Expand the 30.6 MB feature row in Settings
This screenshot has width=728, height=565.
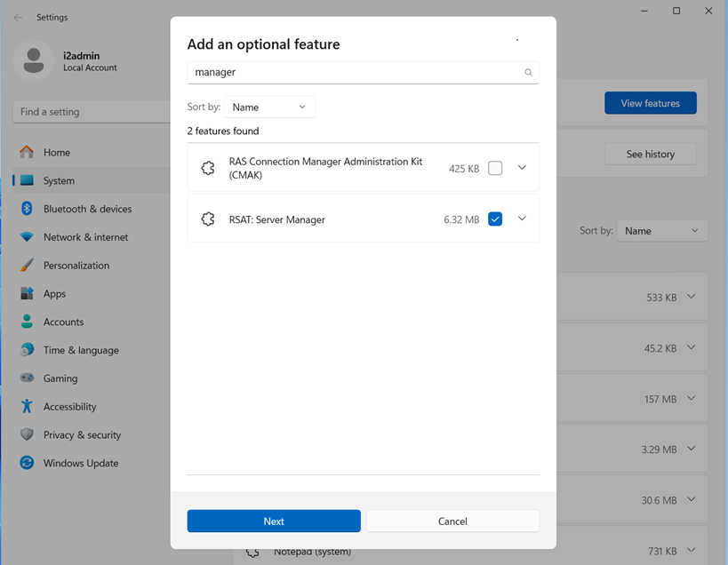(x=692, y=499)
